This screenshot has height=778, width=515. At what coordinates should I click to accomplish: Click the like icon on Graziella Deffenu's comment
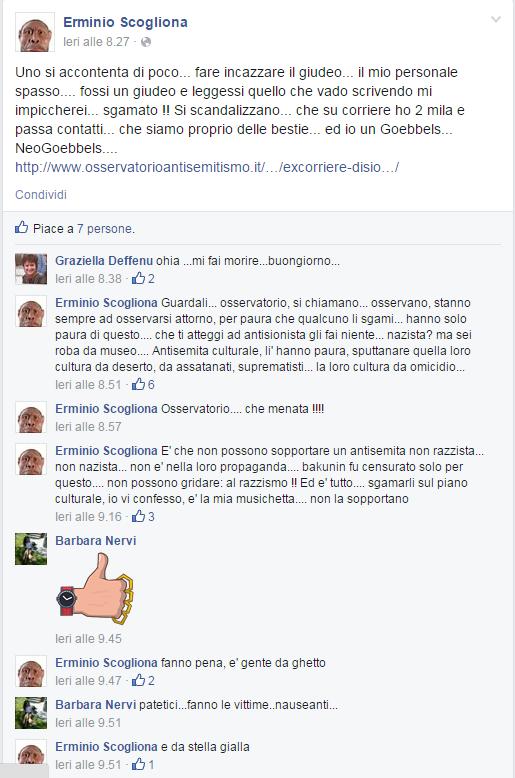tap(138, 278)
